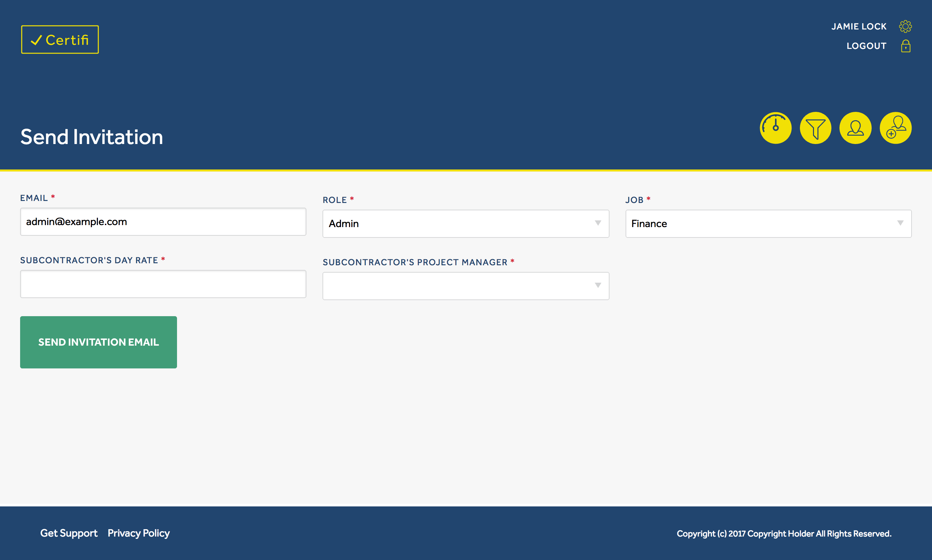Click LOGOUT in the header

click(867, 46)
